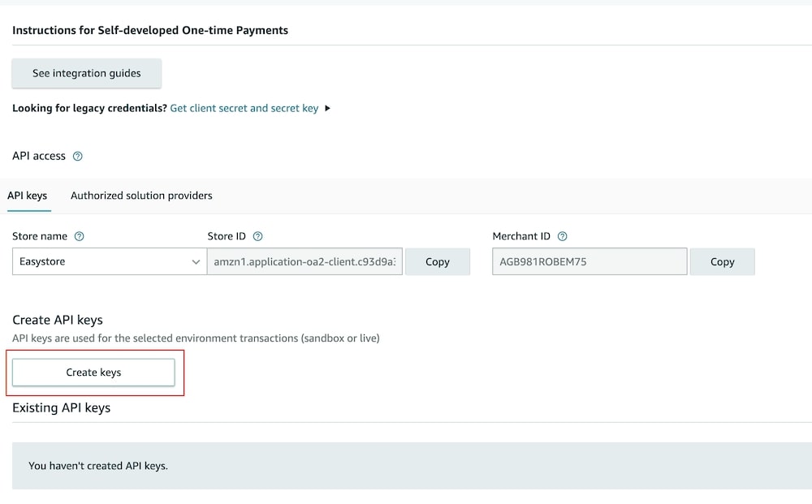This screenshot has width=812, height=504.
Task: Copy the Store ID value
Action: (437, 261)
